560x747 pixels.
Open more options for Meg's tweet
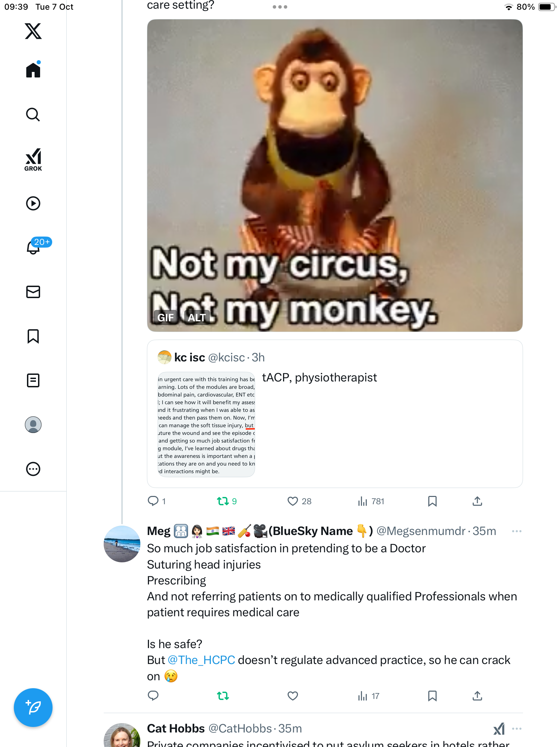point(516,531)
